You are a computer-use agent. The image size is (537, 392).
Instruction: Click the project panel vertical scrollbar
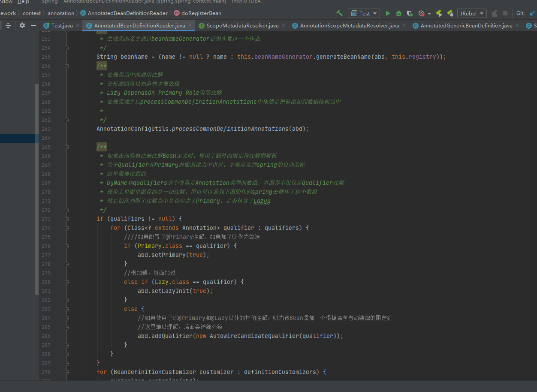pos(37,189)
